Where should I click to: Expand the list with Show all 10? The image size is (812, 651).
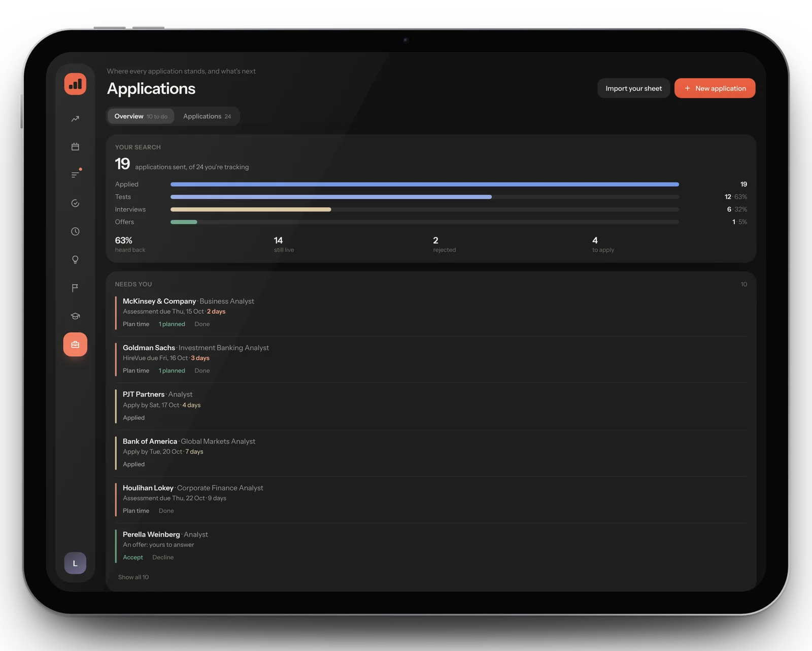point(133,577)
